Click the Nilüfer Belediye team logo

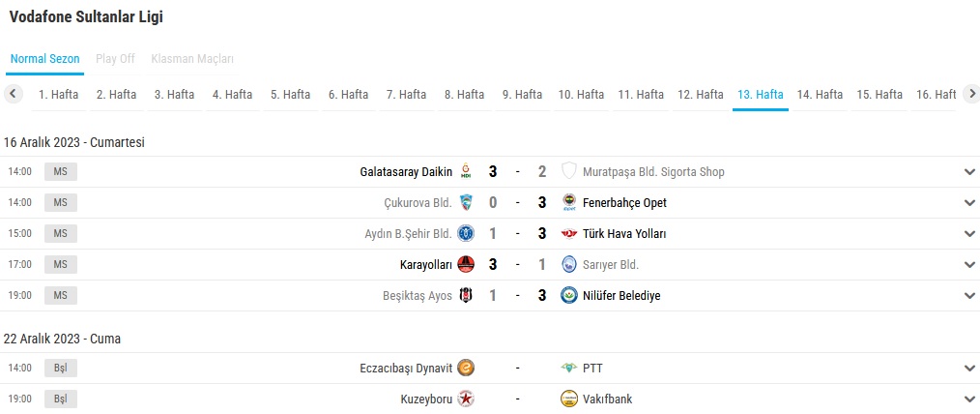(569, 296)
